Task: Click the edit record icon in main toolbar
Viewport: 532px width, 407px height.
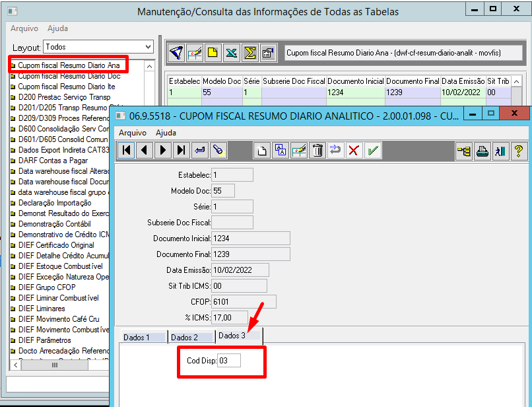Action: pyautogui.click(x=195, y=53)
